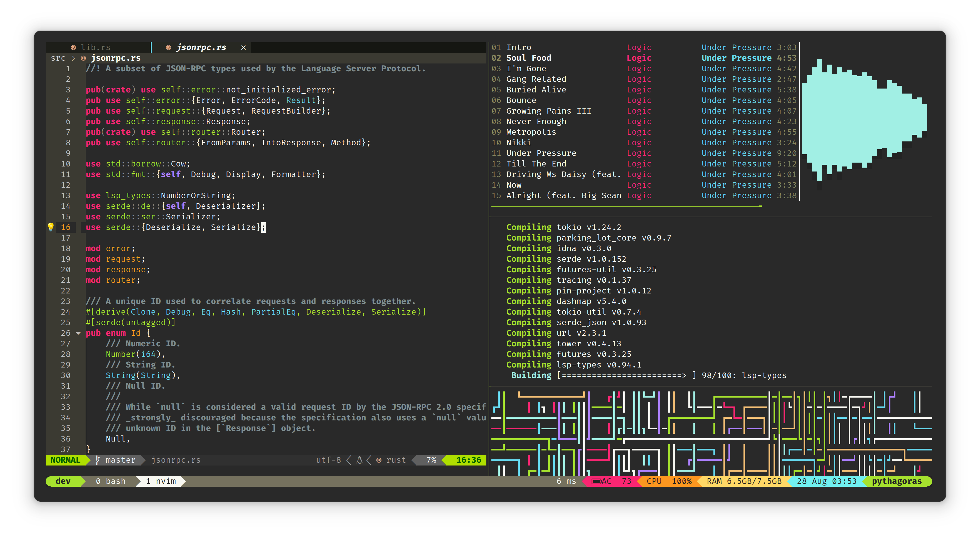Collapse the enum Id fold arrow
This screenshot has height=539, width=980.
pyautogui.click(x=78, y=333)
